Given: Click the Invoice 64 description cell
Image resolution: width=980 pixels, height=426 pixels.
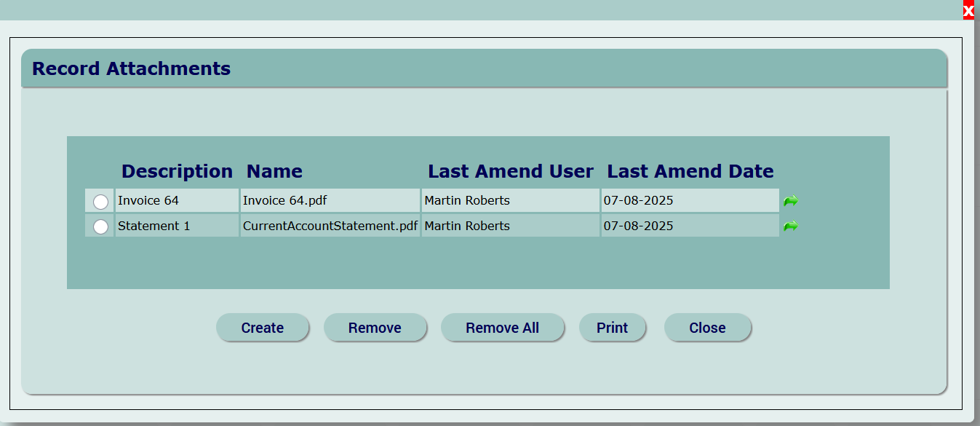Looking at the screenshot, I should (148, 201).
